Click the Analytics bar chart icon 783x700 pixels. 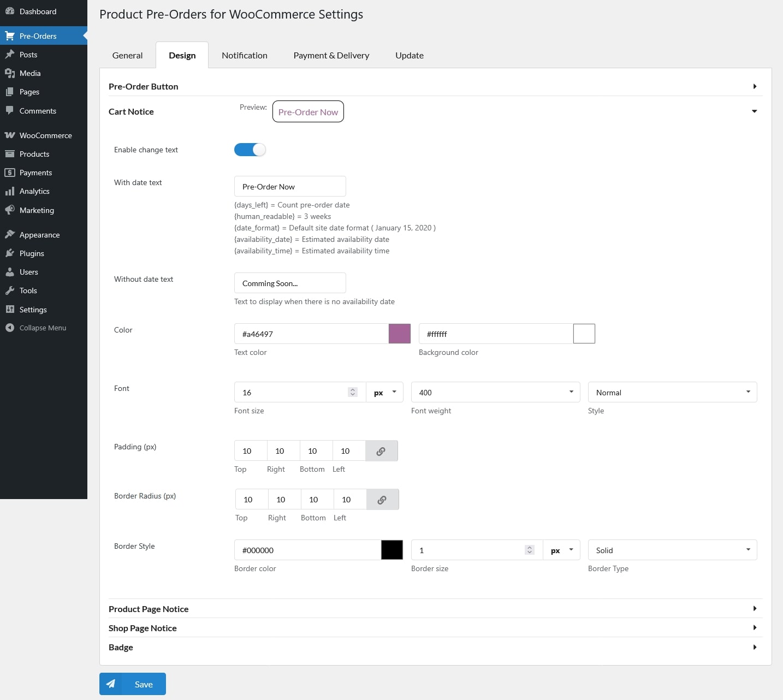coord(10,191)
